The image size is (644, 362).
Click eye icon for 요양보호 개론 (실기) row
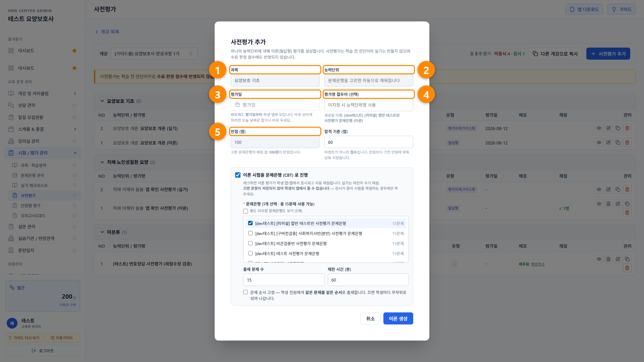click(x=599, y=128)
